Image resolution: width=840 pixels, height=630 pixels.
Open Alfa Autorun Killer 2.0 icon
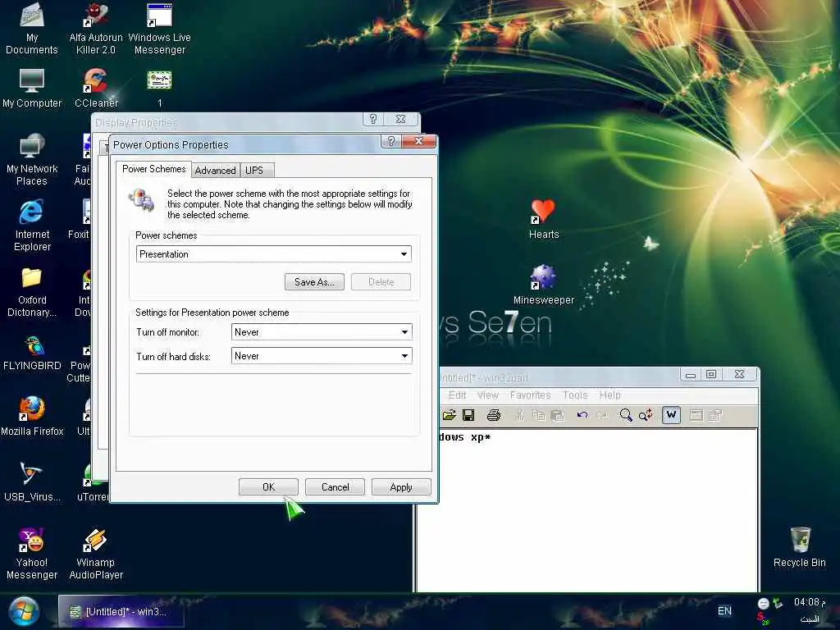[x=96, y=29]
